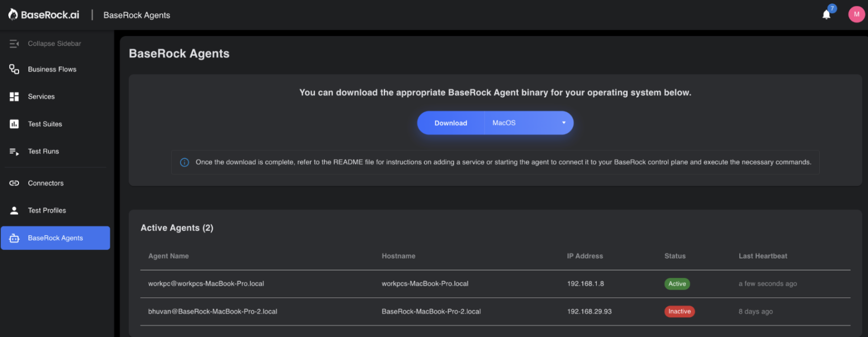868x337 pixels.
Task: Click the info icon beside README note
Action: 184,162
